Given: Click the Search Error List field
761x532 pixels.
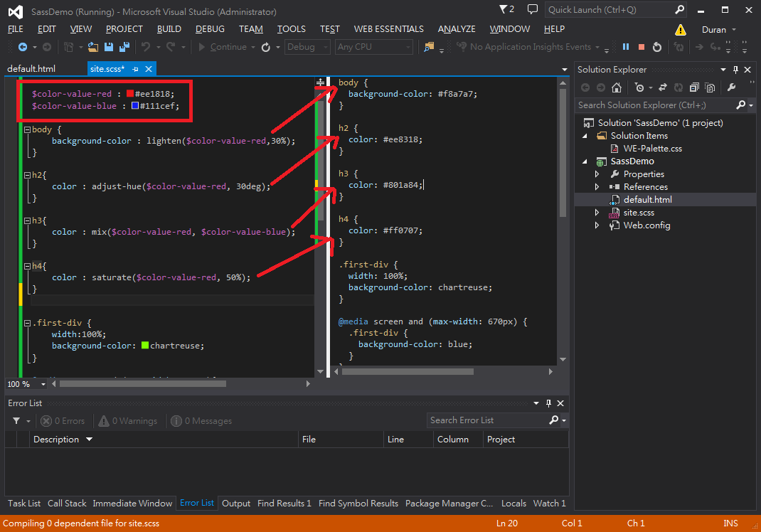Looking at the screenshot, I should [x=487, y=420].
